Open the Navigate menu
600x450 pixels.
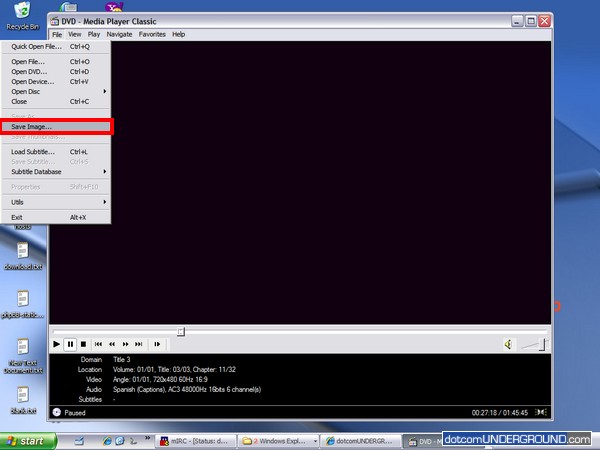point(119,34)
